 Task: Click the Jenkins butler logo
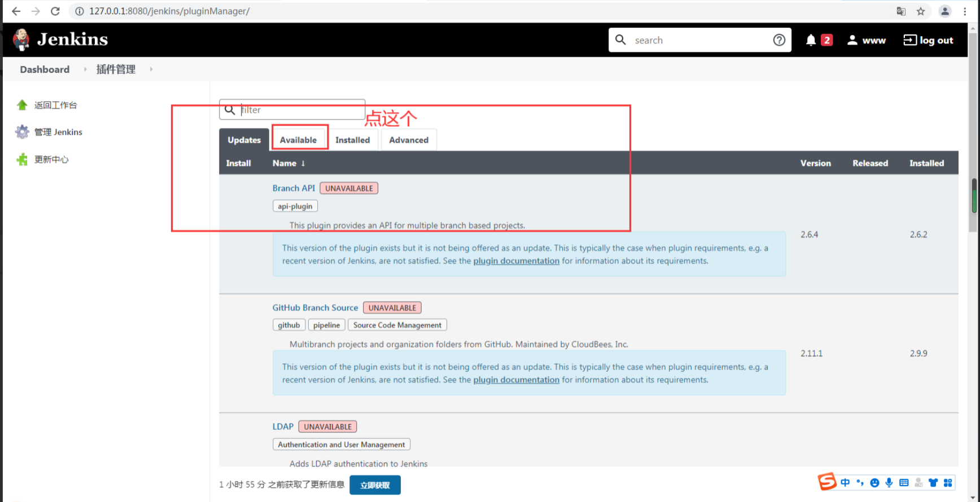click(21, 39)
